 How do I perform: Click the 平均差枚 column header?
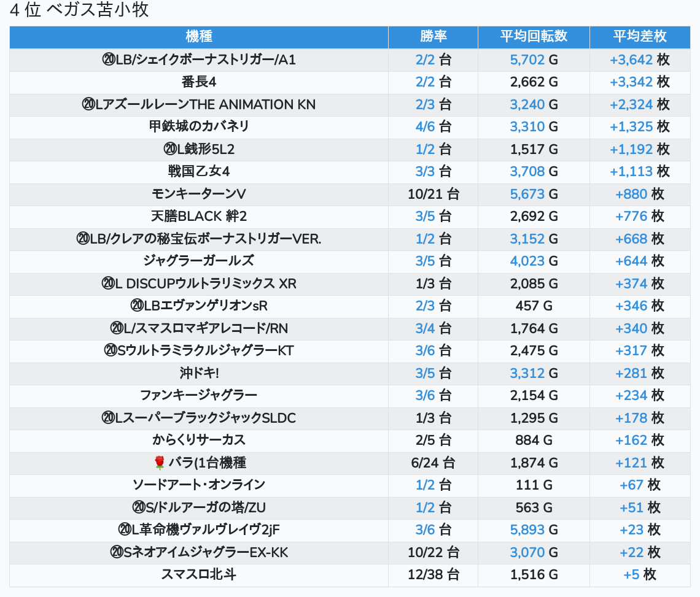(x=640, y=36)
